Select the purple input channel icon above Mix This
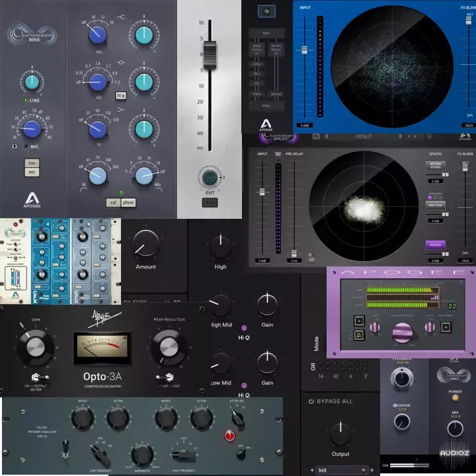 pyautogui.click(x=430, y=198)
